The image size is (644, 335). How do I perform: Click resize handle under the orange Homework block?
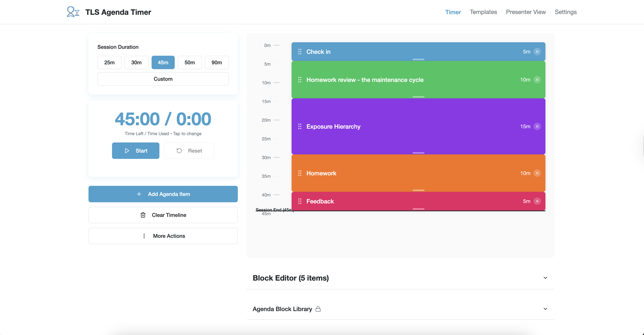(418, 190)
